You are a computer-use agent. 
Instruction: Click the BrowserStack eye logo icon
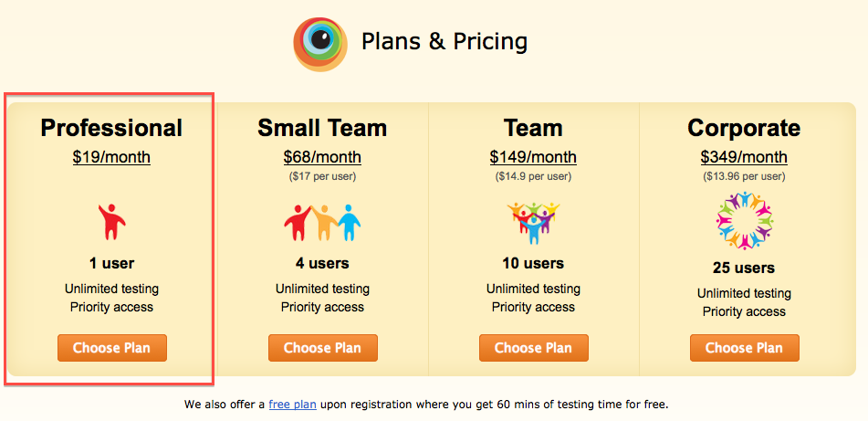(x=320, y=43)
